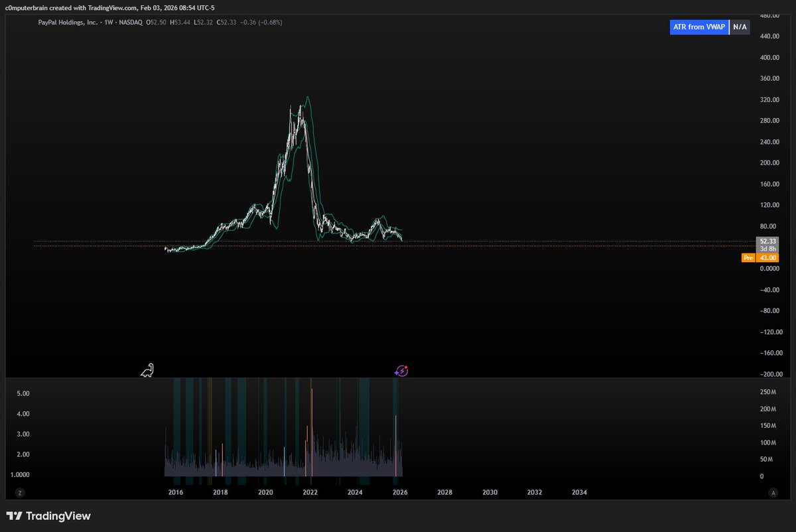796x532 pixels.
Task: Click the 280.00 price scale label
Action: 770,121
